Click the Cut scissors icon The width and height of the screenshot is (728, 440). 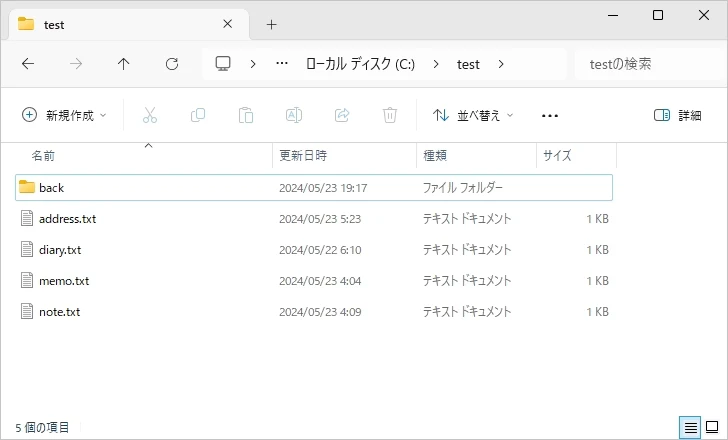coord(150,115)
